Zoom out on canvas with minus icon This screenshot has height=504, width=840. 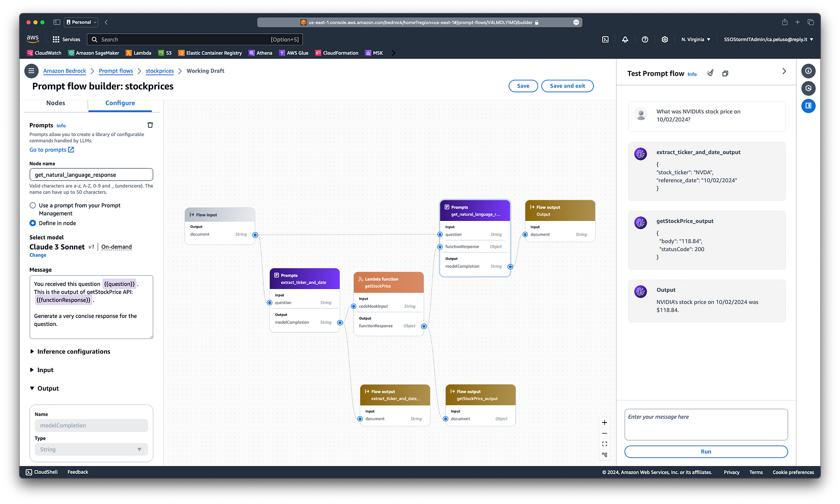[604, 433]
